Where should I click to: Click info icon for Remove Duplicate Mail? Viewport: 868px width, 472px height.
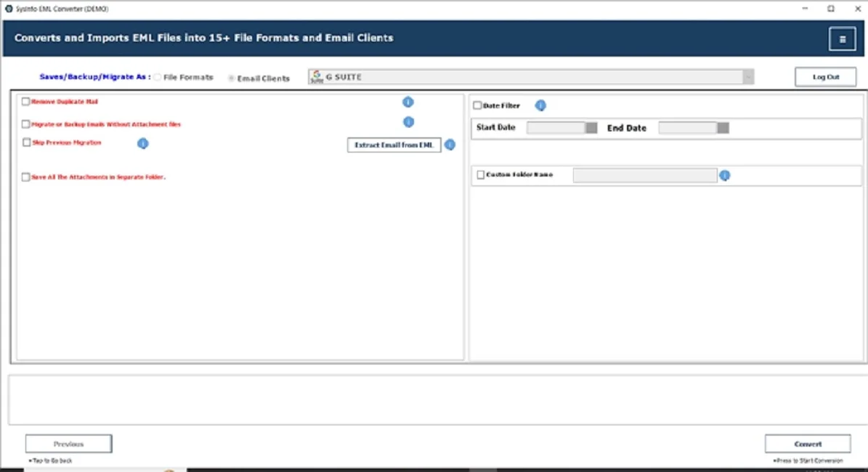(408, 102)
